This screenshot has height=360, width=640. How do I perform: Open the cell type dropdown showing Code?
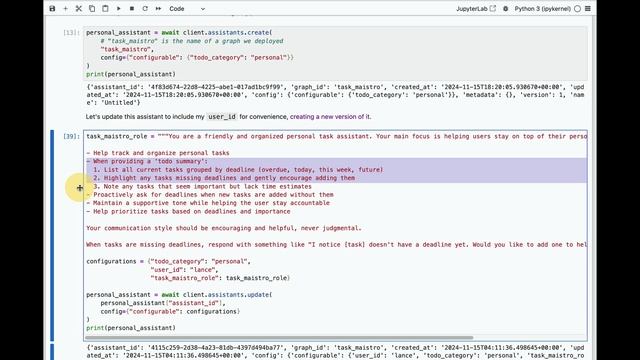[x=187, y=9]
